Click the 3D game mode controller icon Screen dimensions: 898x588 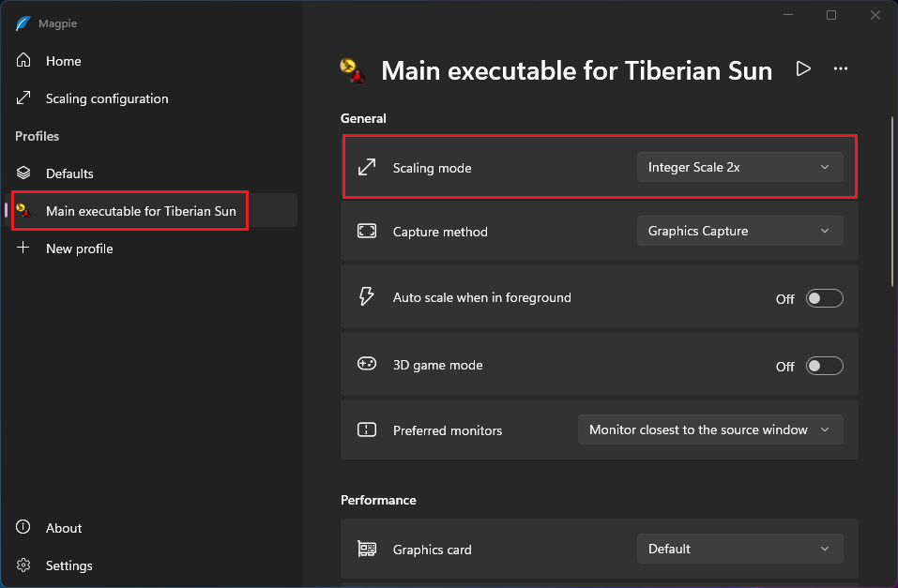367,365
